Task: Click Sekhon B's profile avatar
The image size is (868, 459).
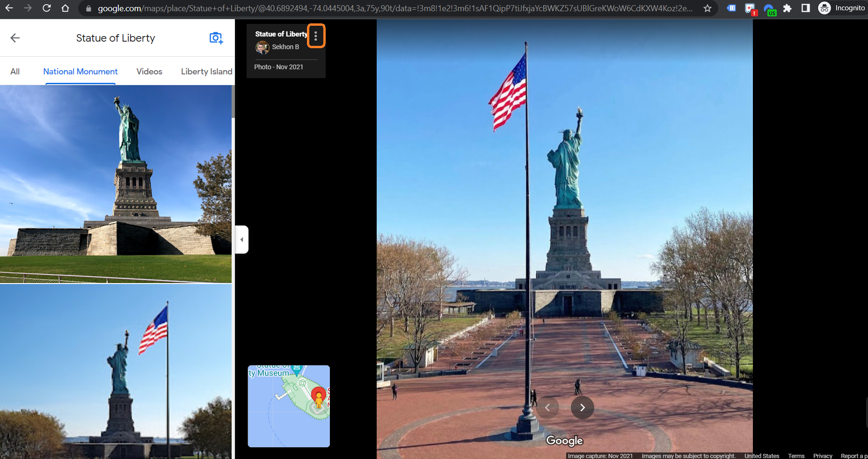Action: pos(263,47)
